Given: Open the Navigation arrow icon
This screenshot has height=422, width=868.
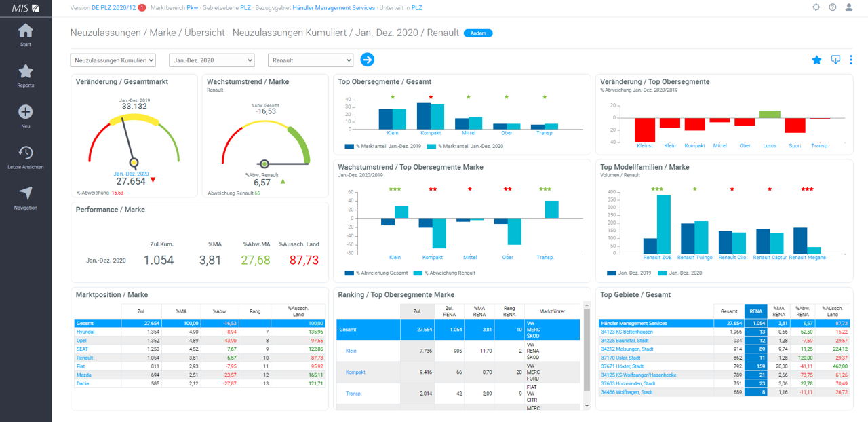Looking at the screenshot, I should pos(26,193).
